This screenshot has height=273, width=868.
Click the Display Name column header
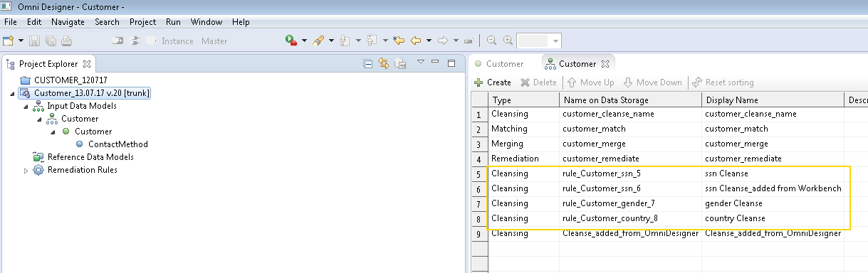[731, 100]
